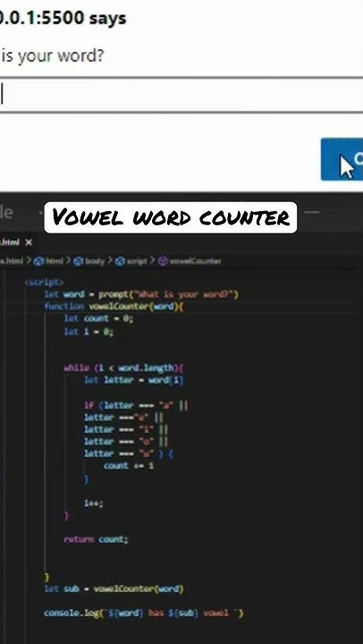363x644 pixels.
Task: Click the 'i++;' line
Action: pos(94,503)
